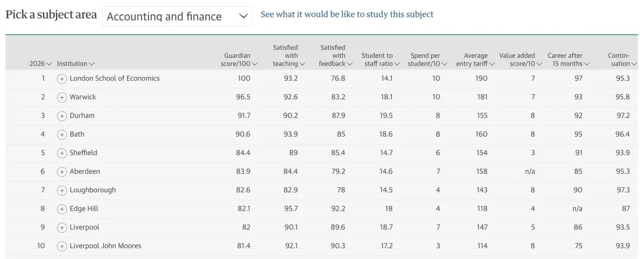The width and height of the screenshot is (644, 259).
Task: Open link about studying this subject
Action: tap(347, 14)
